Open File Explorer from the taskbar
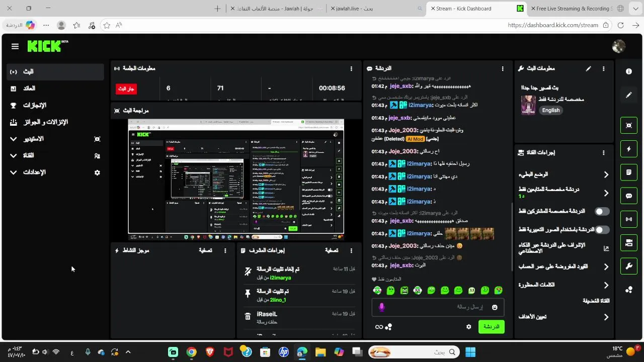This screenshot has width=644, height=362. tap(320, 352)
